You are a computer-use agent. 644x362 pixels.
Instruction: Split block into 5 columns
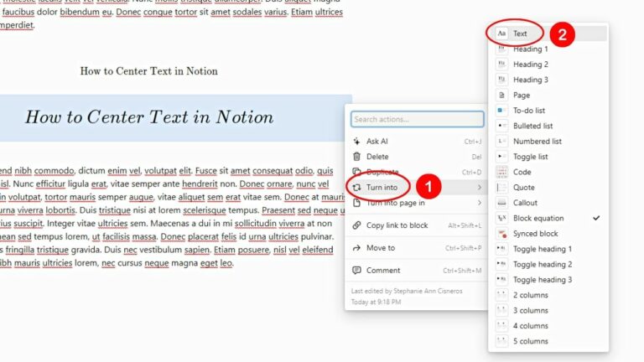(x=548, y=342)
